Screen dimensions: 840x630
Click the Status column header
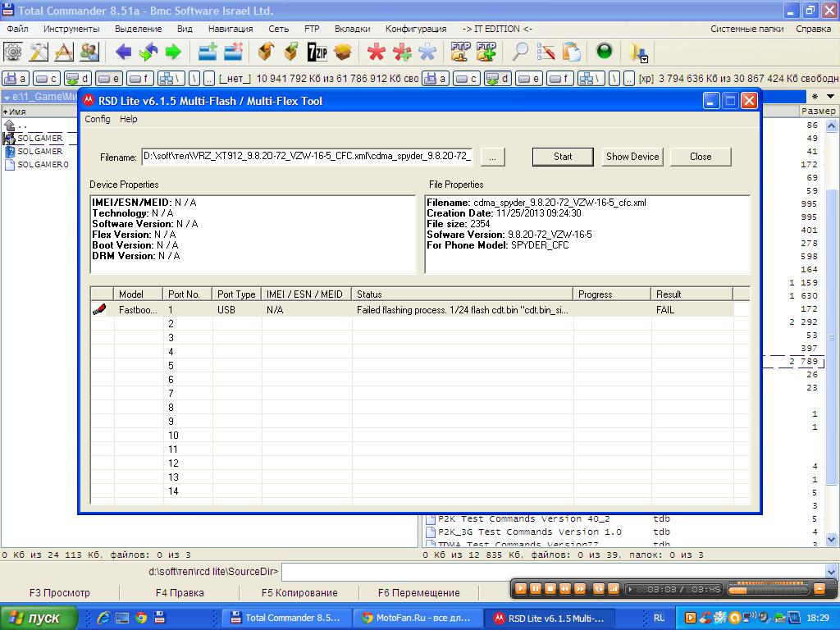463,294
